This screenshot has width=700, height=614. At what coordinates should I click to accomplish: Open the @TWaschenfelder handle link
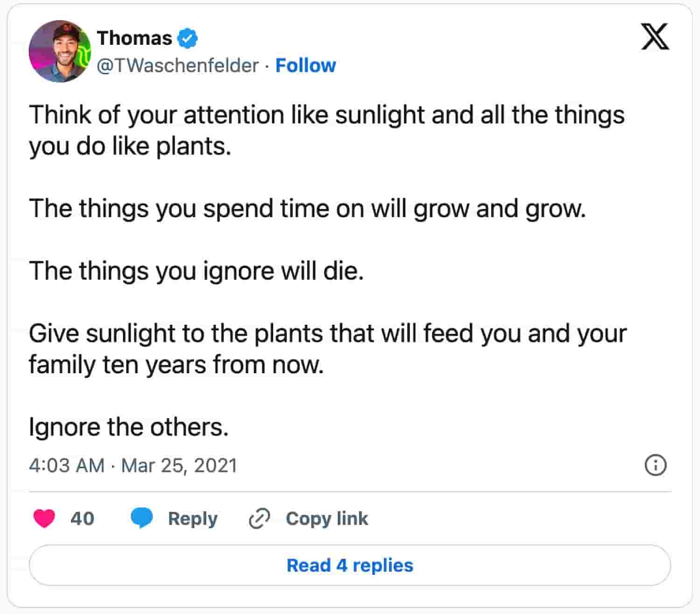coord(177,65)
